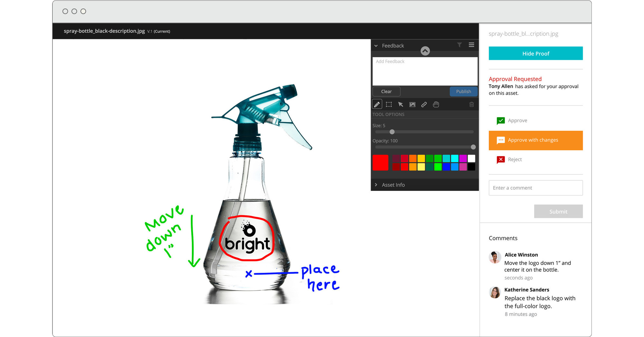Publish the feedback
This screenshot has width=644, height=337.
click(463, 91)
